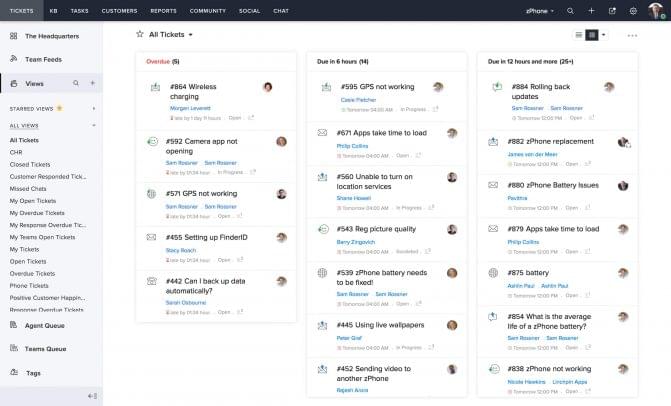
Task: Open ticket #864 Wireless charging
Action: (193, 92)
